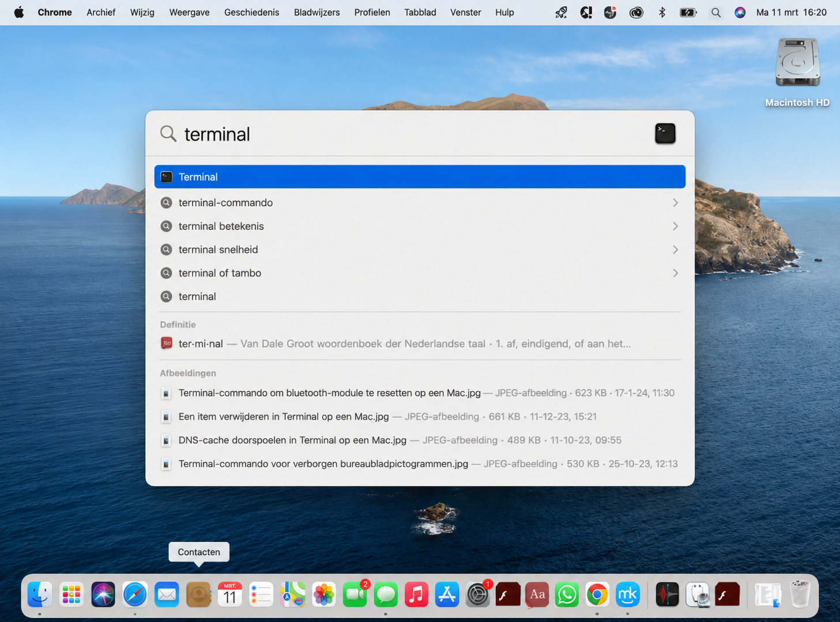Open Photos from the Dock
Image resolution: width=840 pixels, height=622 pixels.
coord(324,594)
